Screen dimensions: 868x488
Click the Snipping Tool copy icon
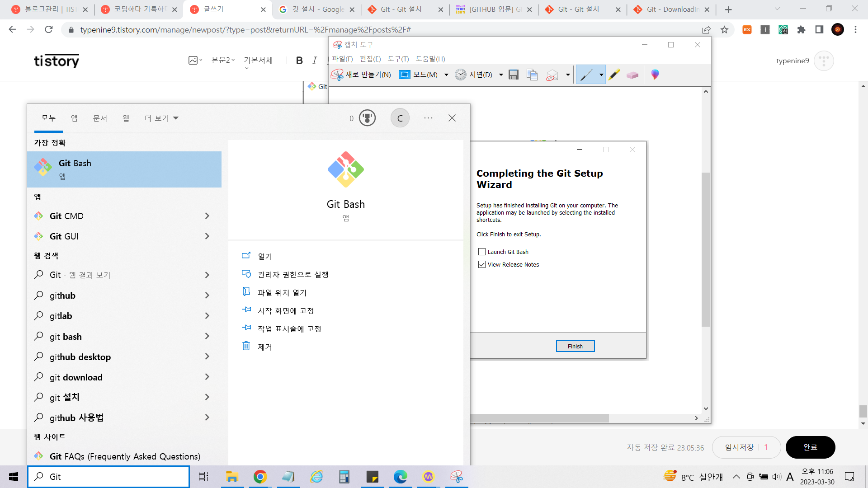(532, 75)
